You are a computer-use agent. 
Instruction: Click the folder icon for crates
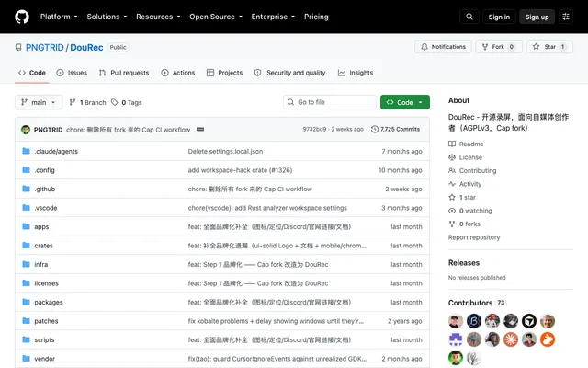point(26,246)
